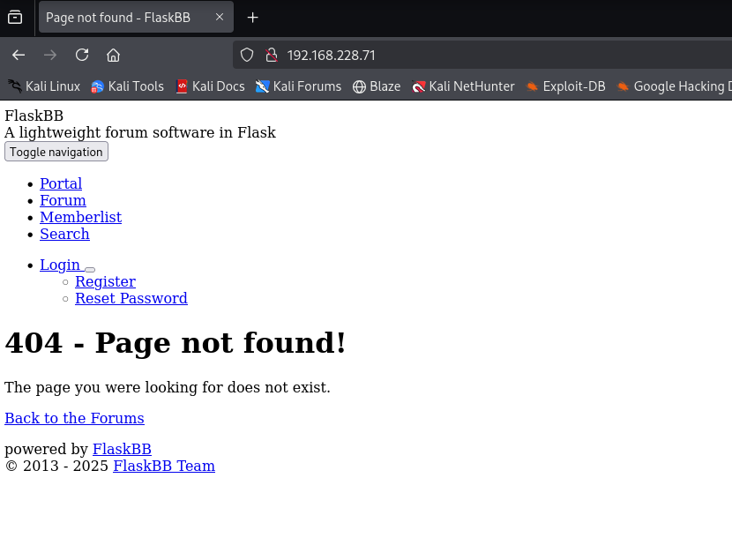Expand the Login dropdown caret button
This screenshot has width=732, height=560.
click(90, 269)
